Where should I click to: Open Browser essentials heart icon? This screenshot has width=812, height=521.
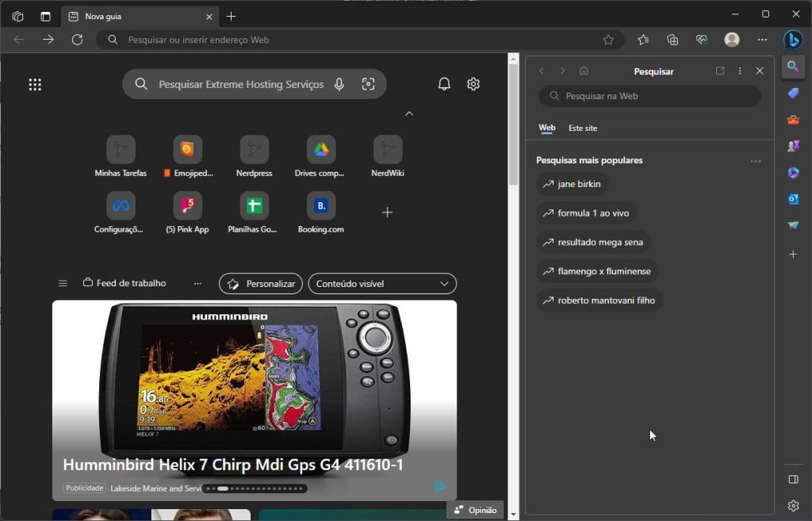(x=701, y=40)
